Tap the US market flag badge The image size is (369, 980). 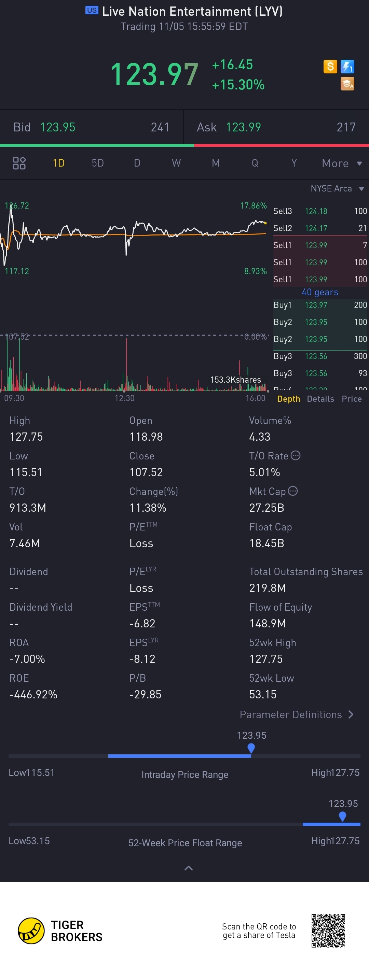(92, 10)
